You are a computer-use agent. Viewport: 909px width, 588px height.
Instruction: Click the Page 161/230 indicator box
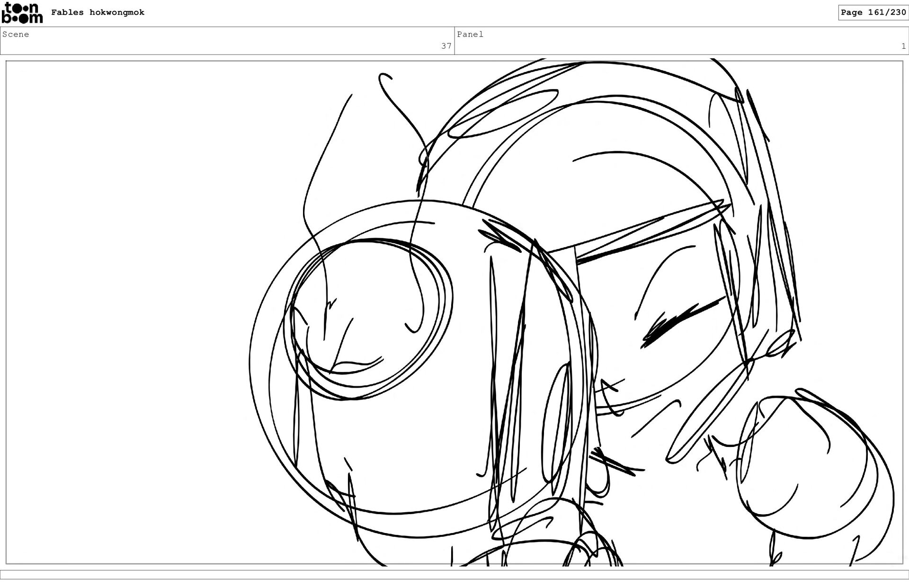[x=873, y=12]
